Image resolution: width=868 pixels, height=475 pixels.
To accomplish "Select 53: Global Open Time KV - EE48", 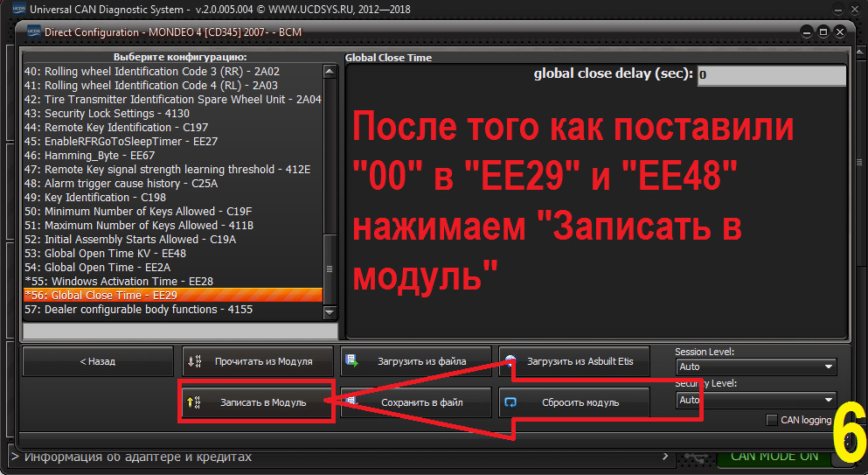I will tap(173, 254).
